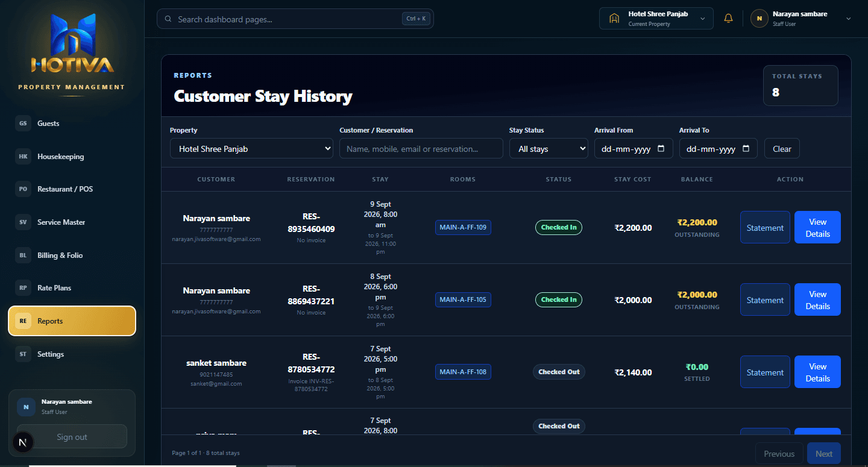View Details for reservation RES-8780534772
868x467 pixels.
817,372
